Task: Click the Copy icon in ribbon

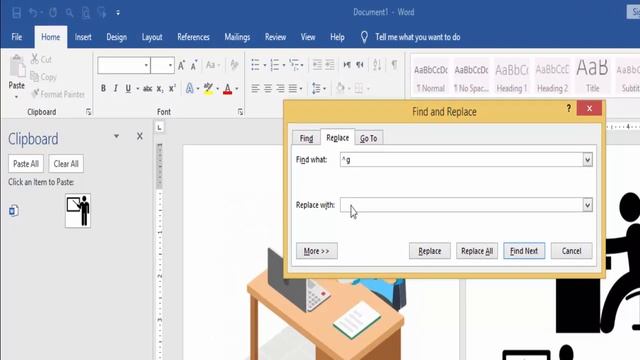Action: [35, 77]
